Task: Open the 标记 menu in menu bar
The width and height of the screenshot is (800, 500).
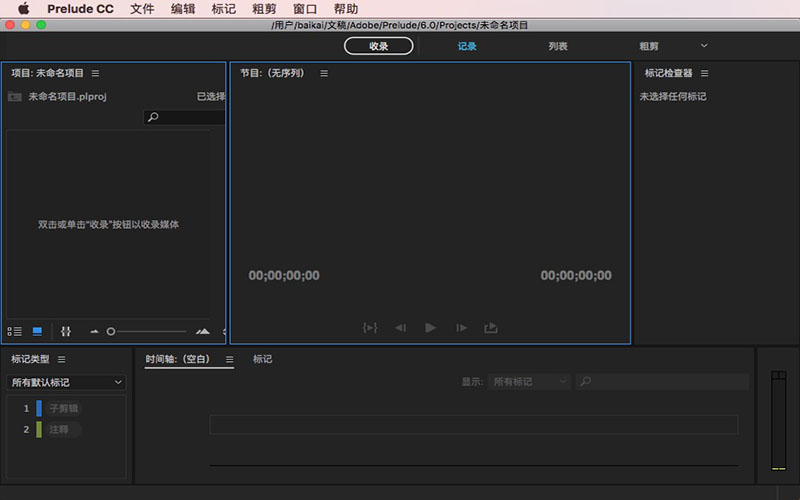Action: 223,9
